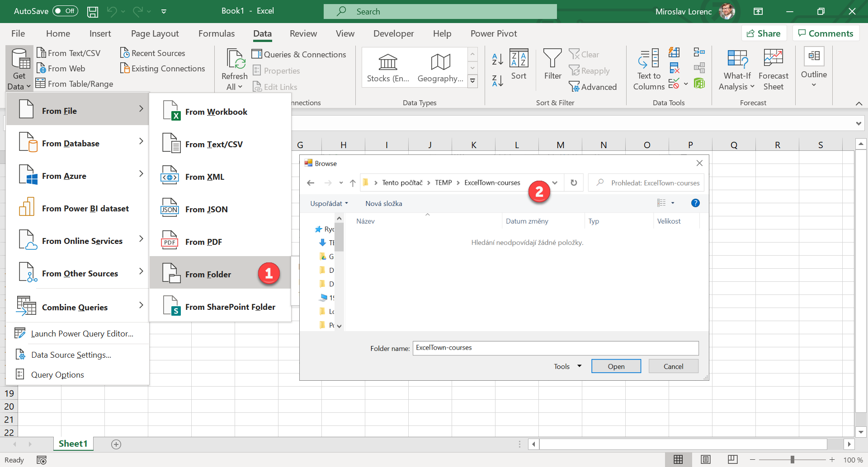The image size is (868, 467).
Task: Choose From SharePoint Folder
Action: point(220,307)
